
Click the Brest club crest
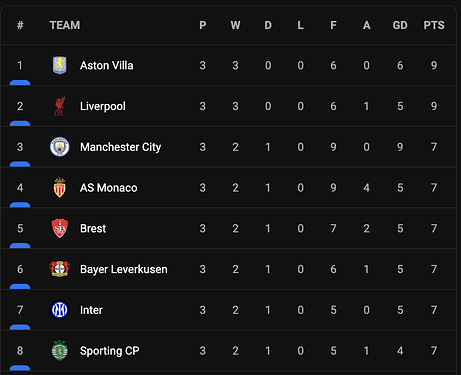(x=60, y=228)
